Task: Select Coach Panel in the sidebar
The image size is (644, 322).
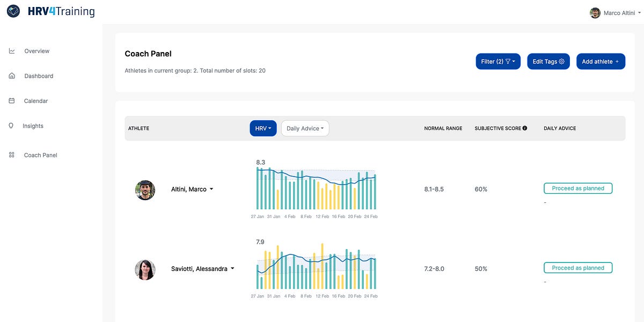Action: [40, 155]
